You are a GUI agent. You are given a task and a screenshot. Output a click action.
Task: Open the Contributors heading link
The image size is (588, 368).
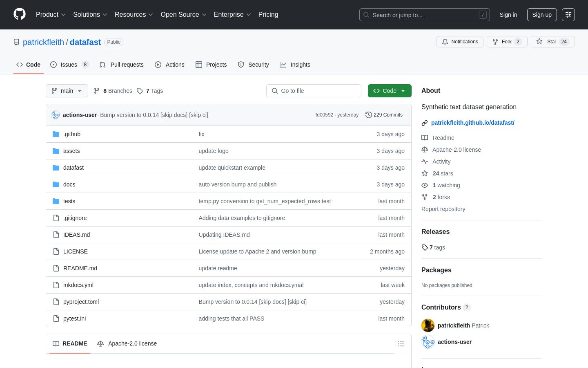pos(446,307)
